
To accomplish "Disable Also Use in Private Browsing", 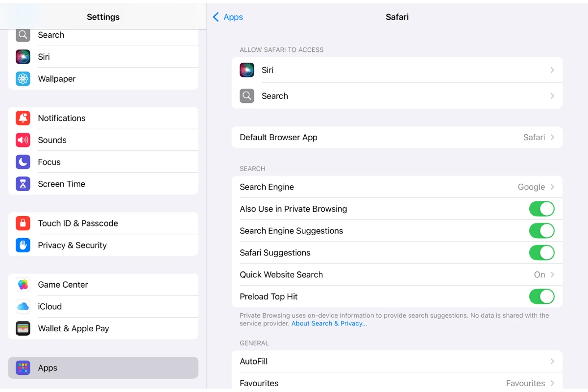I will [x=541, y=209].
